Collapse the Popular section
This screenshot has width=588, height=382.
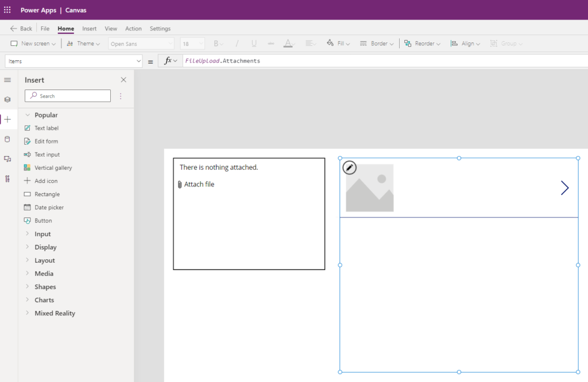(x=28, y=115)
